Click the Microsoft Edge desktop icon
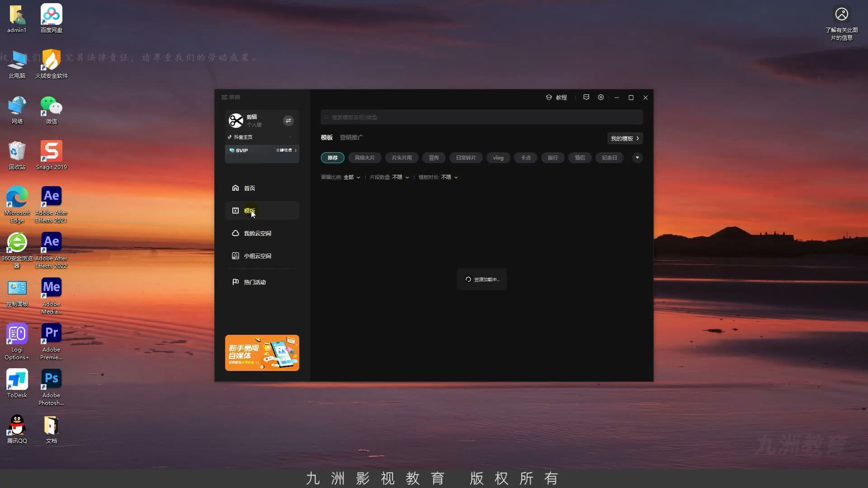868x488 pixels. (x=17, y=205)
